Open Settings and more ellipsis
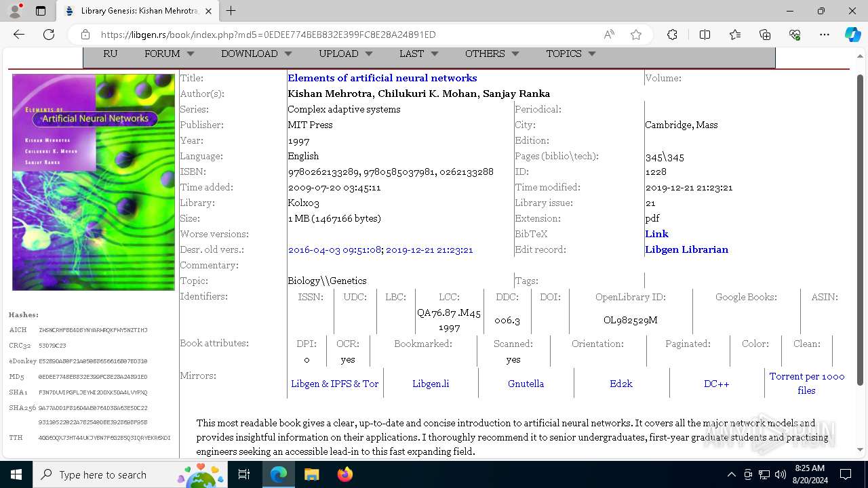 tap(825, 35)
